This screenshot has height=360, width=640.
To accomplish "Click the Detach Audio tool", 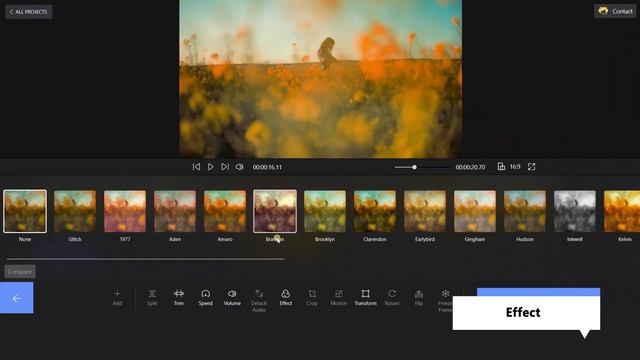I will click(x=259, y=301).
